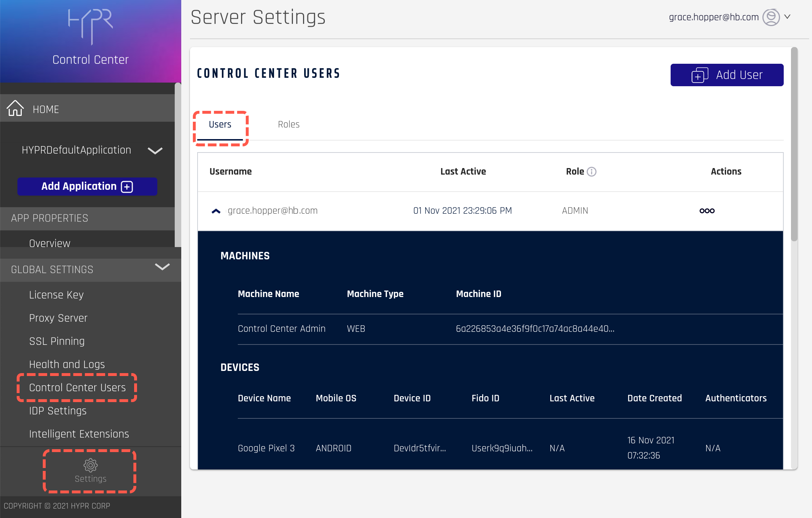Open License Key settings

(x=56, y=294)
